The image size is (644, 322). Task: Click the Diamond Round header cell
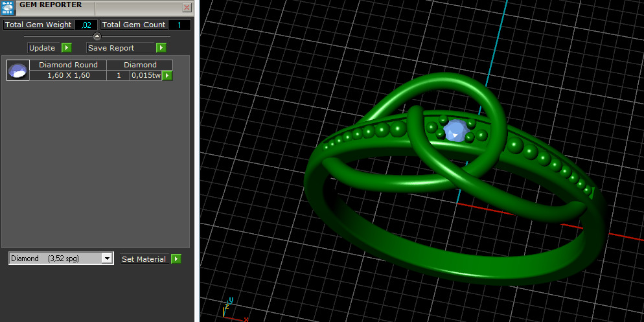click(68, 65)
